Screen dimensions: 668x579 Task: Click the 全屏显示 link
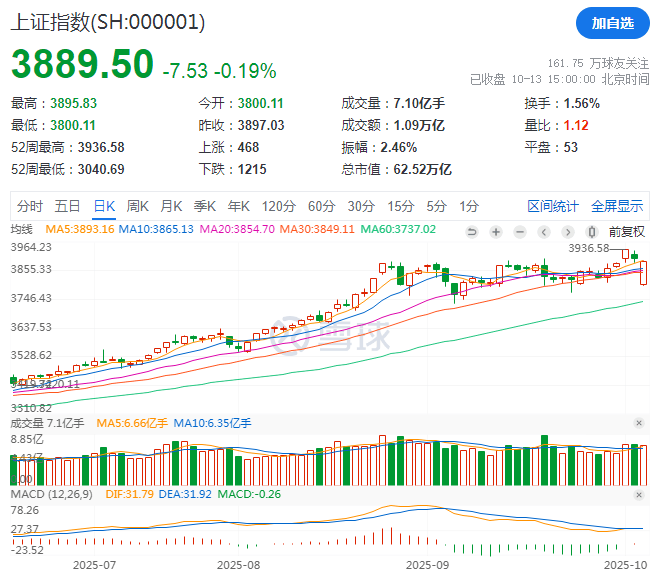[617, 207]
